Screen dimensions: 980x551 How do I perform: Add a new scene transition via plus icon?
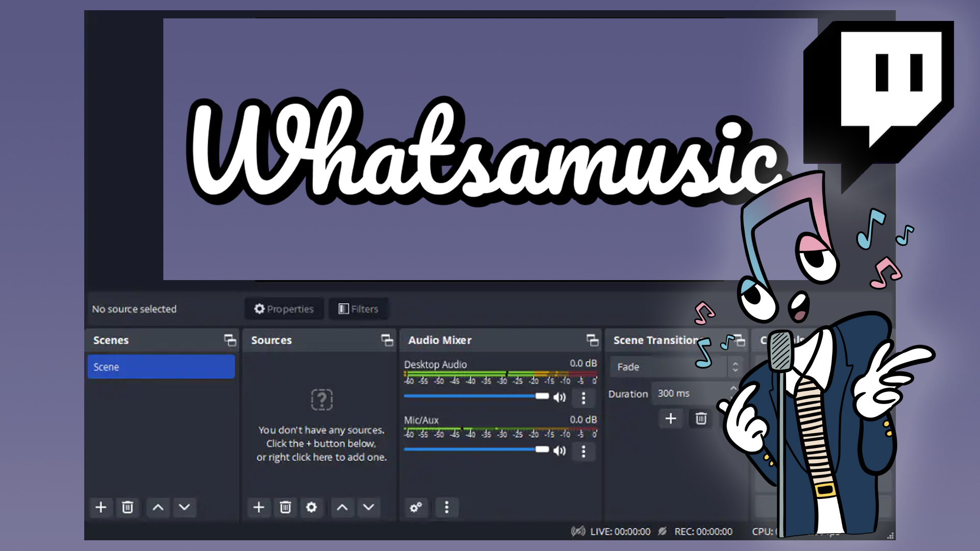671,419
